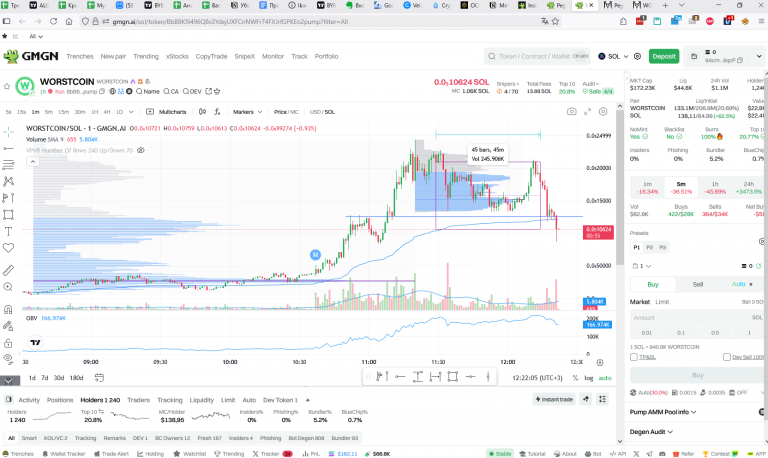768x458 pixels.
Task: Click the Fresh 167 holder filter
Action: 209,438
